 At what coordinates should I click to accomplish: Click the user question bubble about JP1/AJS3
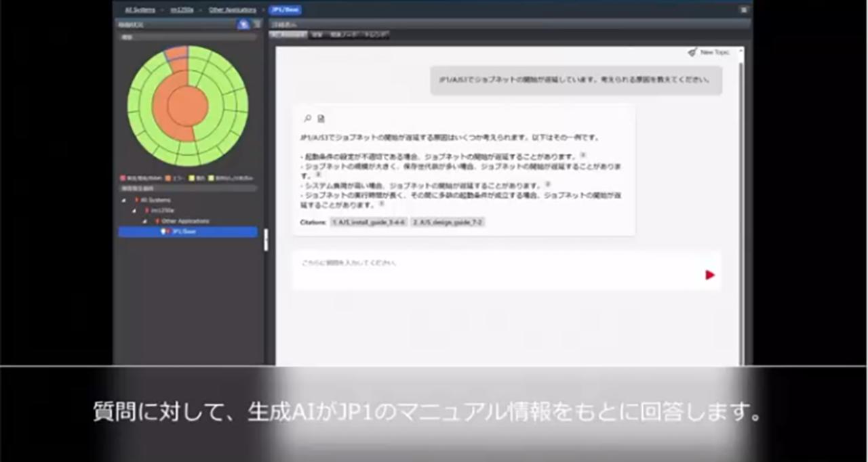click(x=576, y=80)
